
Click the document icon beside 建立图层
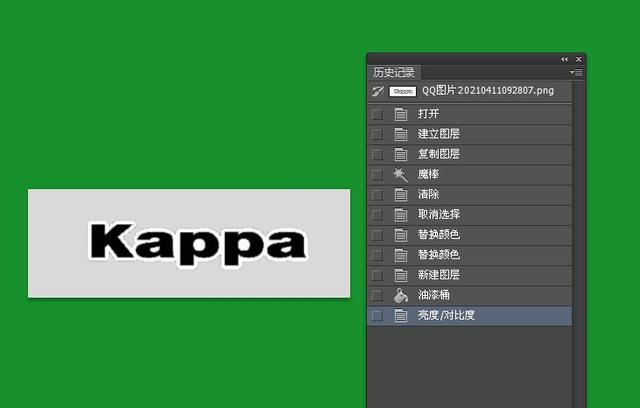pos(401,134)
